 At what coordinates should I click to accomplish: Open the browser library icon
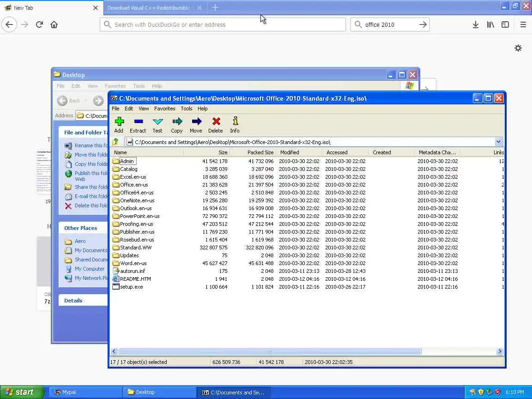click(490, 24)
